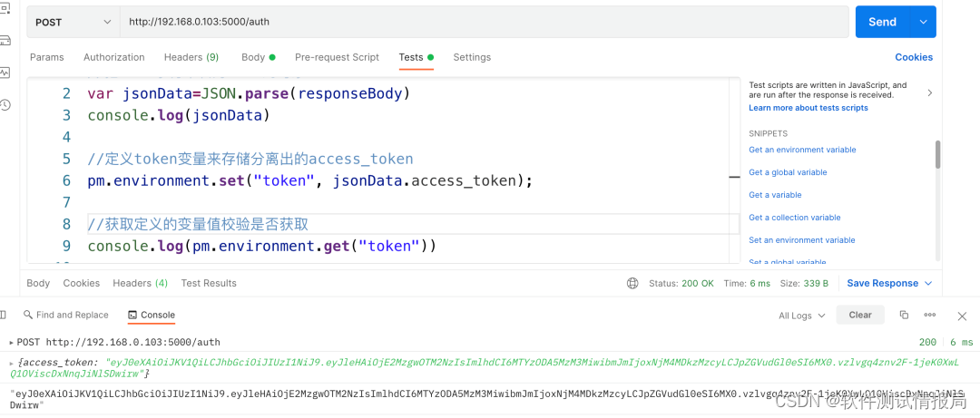Open console more options ellipsis

point(930,315)
